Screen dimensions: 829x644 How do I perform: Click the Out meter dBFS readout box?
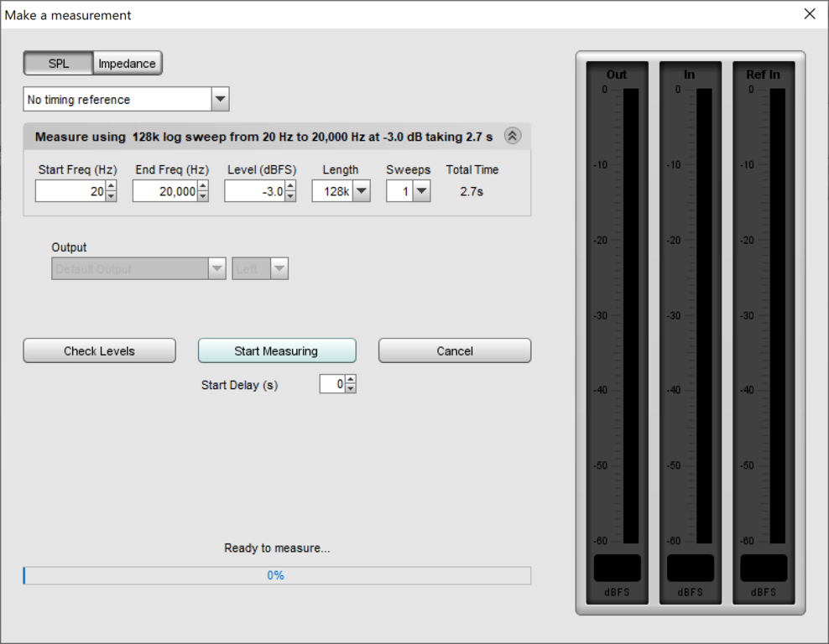click(x=617, y=568)
